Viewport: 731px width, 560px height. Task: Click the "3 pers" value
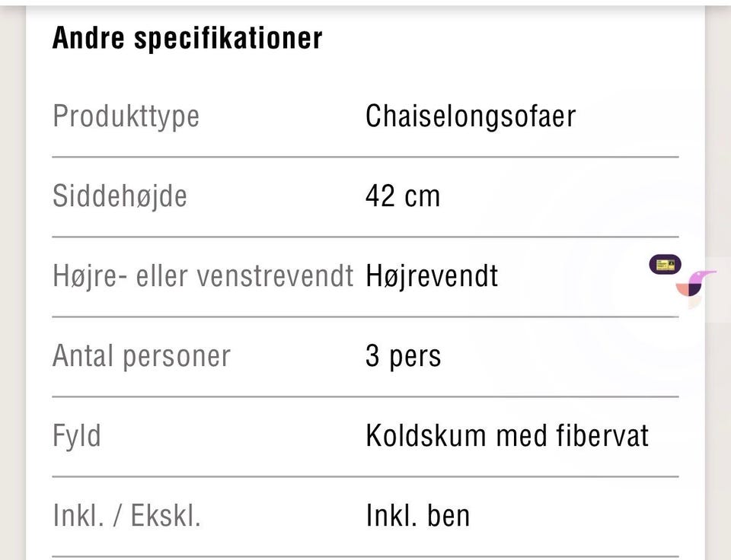click(403, 356)
